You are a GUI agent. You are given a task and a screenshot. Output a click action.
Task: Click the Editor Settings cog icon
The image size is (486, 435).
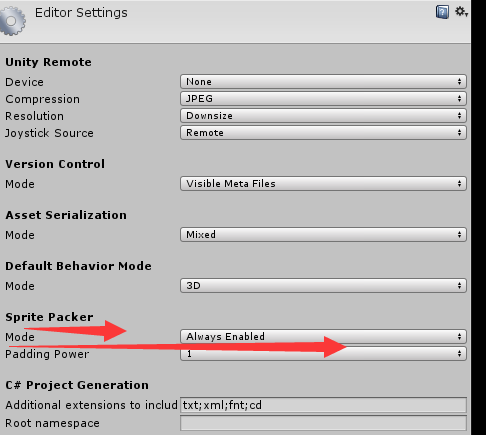12,21
